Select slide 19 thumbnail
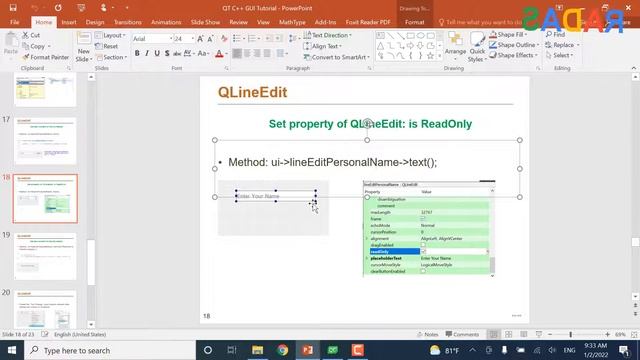This screenshot has height=360, width=640. [x=45, y=256]
